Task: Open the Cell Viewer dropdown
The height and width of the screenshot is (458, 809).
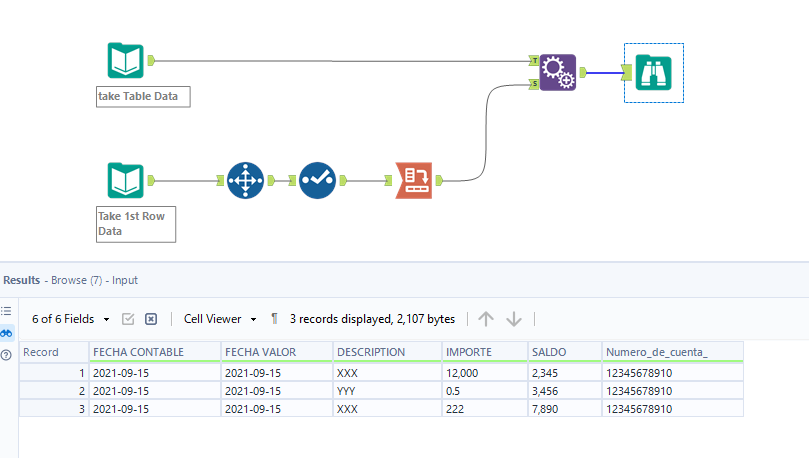Action: (220, 319)
